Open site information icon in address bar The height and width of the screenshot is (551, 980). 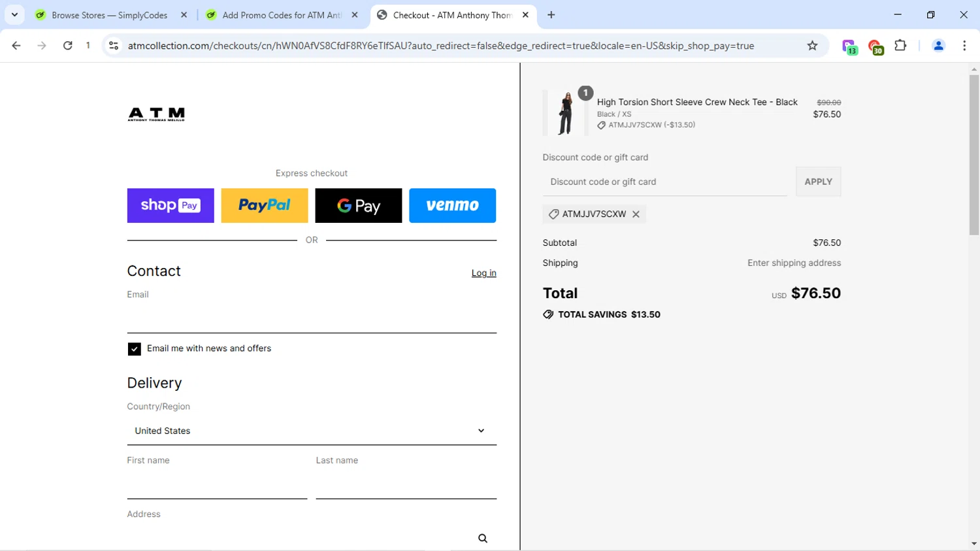pos(114,46)
